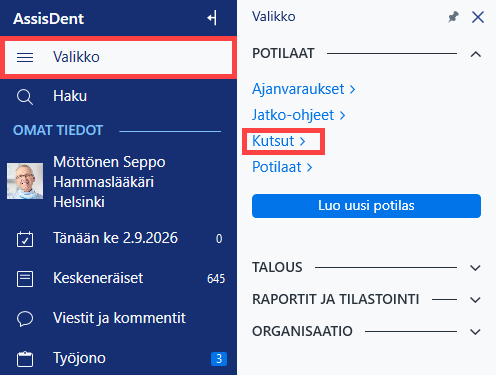This screenshot has width=496, height=375.
Task: Open Haku via magnifying glass icon
Action: click(25, 97)
